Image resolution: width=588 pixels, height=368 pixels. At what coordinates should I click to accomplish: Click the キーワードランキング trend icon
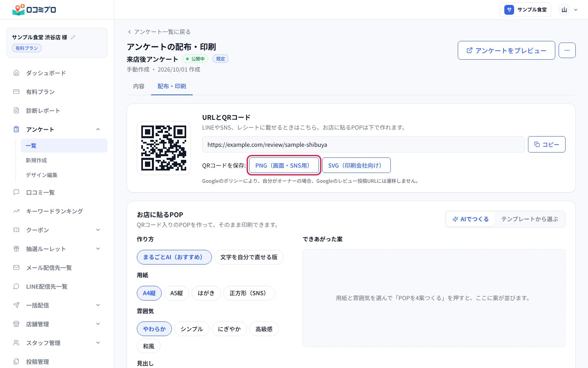(16, 211)
